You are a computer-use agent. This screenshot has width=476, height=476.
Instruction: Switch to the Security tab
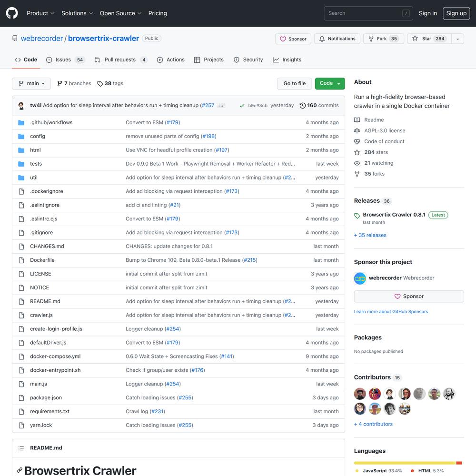click(248, 60)
